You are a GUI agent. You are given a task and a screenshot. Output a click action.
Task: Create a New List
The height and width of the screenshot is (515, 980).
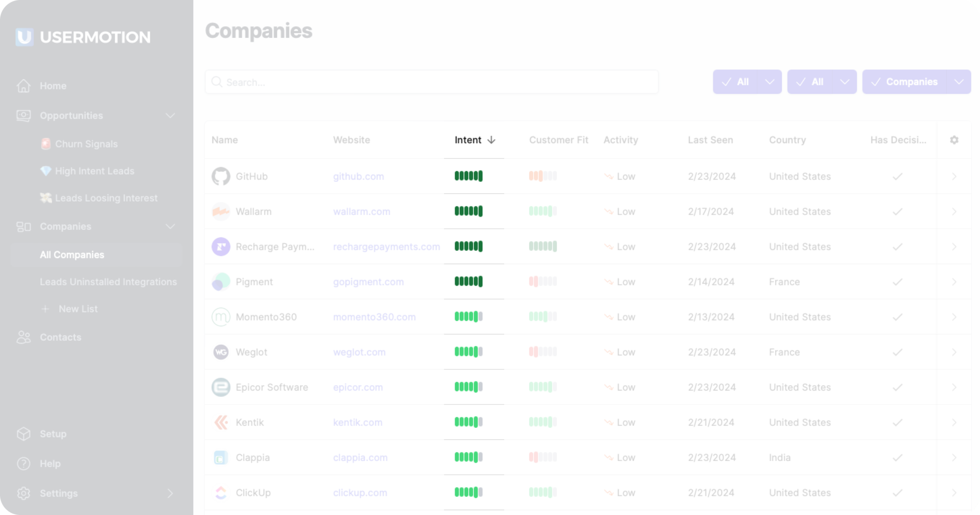tap(78, 309)
